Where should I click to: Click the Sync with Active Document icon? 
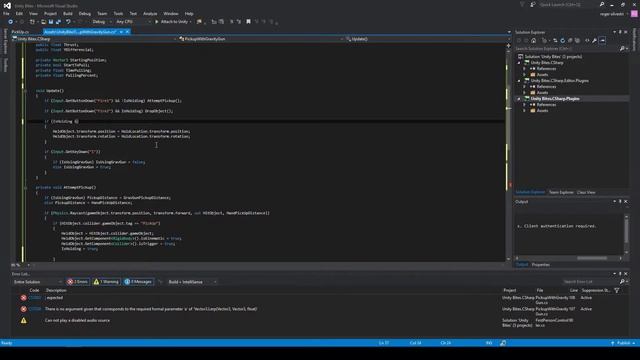click(555, 40)
